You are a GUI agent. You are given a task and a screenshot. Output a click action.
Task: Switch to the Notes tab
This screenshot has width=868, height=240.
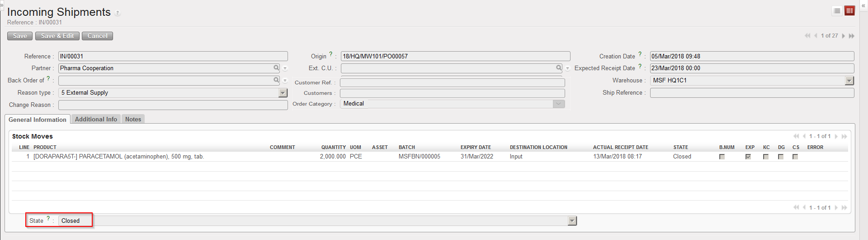coord(133,119)
